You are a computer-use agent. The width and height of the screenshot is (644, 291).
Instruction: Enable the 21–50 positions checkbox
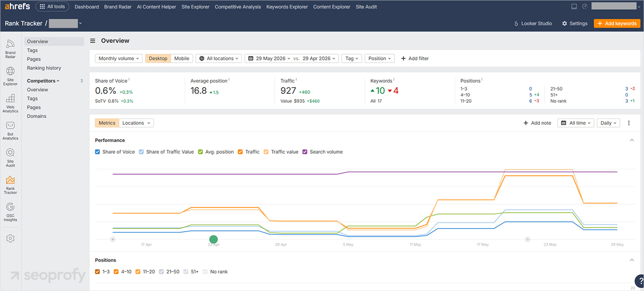click(x=162, y=272)
